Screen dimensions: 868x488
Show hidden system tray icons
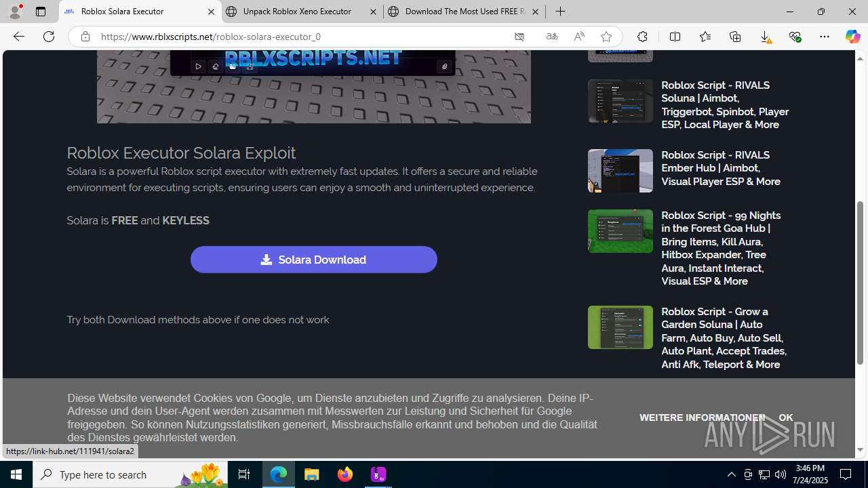[x=731, y=474]
